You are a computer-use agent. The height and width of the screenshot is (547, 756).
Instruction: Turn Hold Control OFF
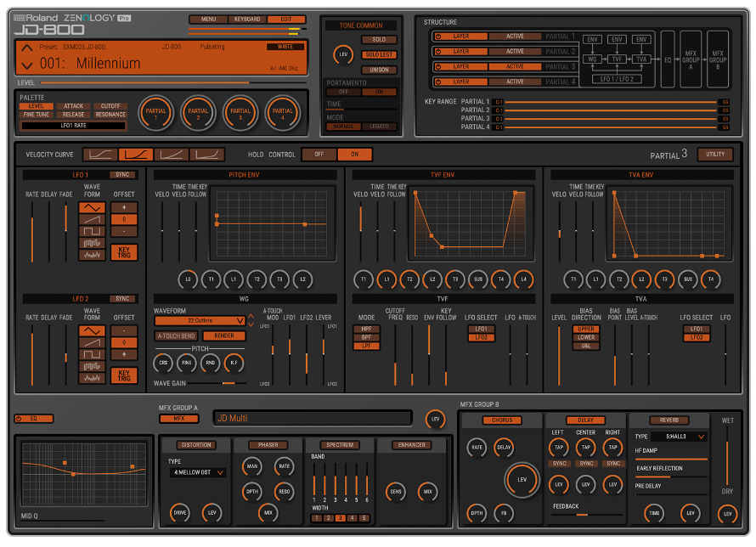319,155
